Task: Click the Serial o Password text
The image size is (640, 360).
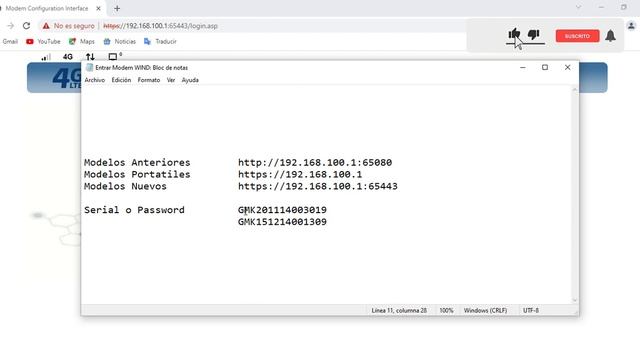Action: coord(134,210)
